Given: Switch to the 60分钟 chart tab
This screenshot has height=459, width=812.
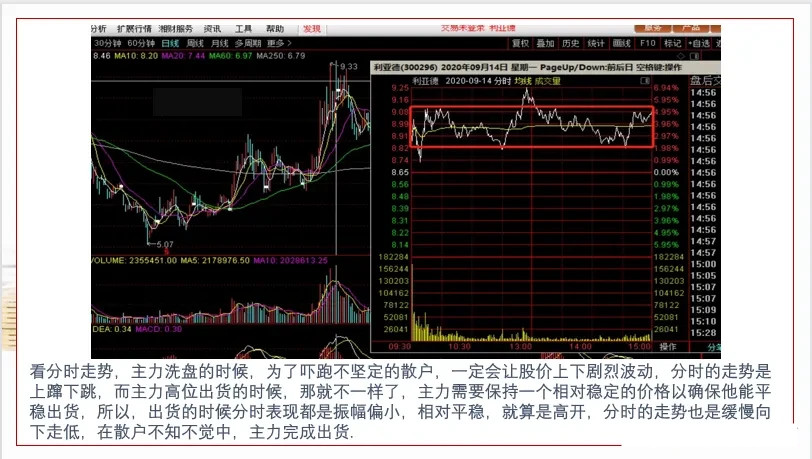Looking at the screenshot, I should point(141,43).
